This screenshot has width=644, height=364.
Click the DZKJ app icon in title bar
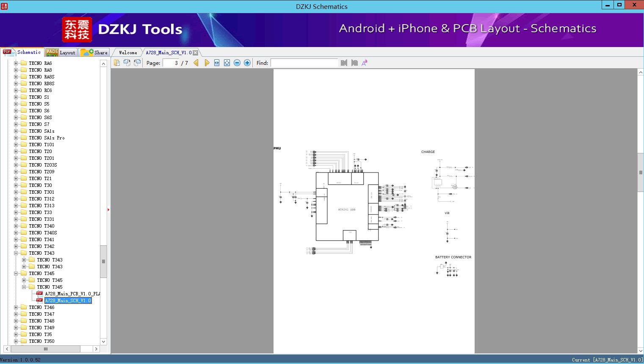(x=4, y=6)
